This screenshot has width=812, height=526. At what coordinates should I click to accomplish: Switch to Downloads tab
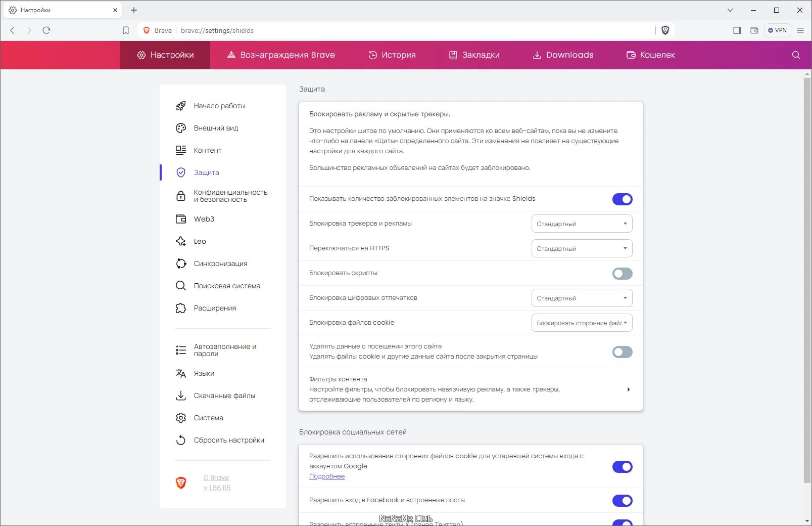[x=563, y=55]
